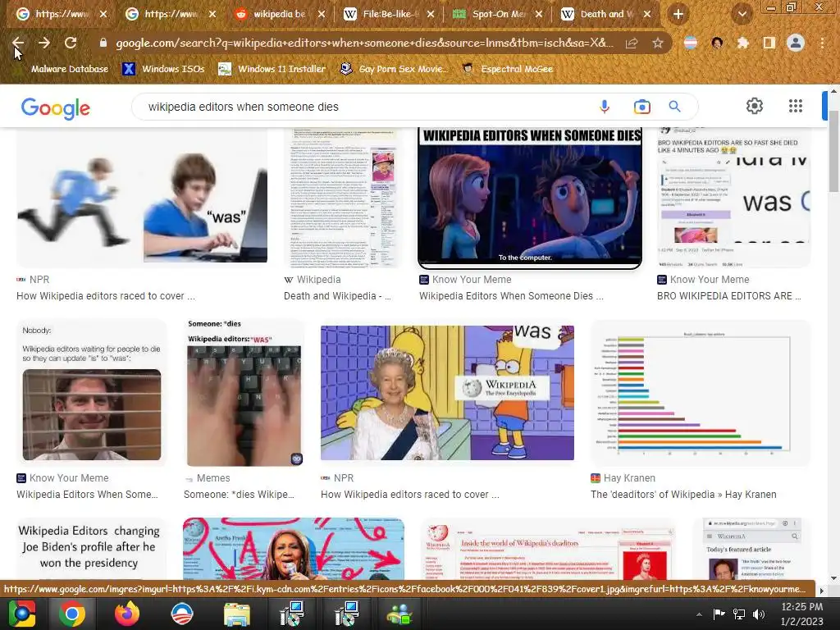Screen dimensions: 840x630
Task: Open the Chrome profile avatar
Action: coord(796,43)
